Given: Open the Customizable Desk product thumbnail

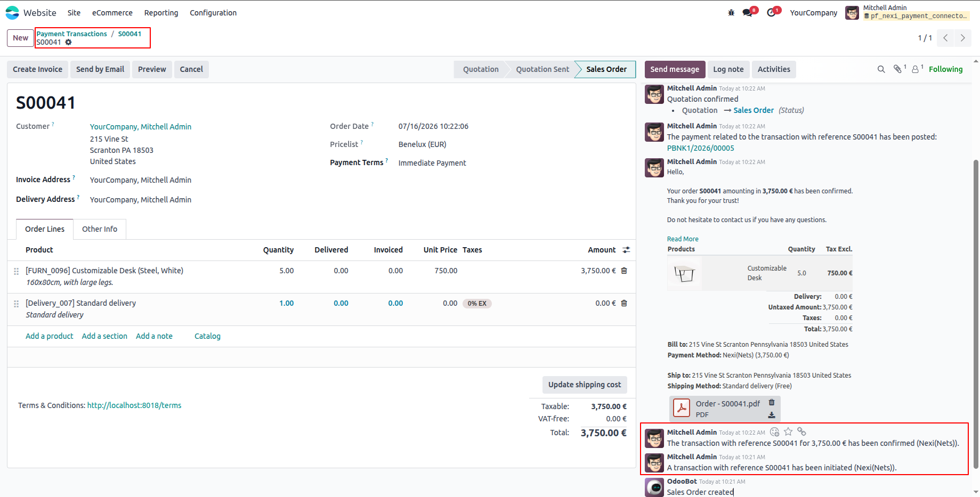Looking at the screenshot, I should [684, 273].
